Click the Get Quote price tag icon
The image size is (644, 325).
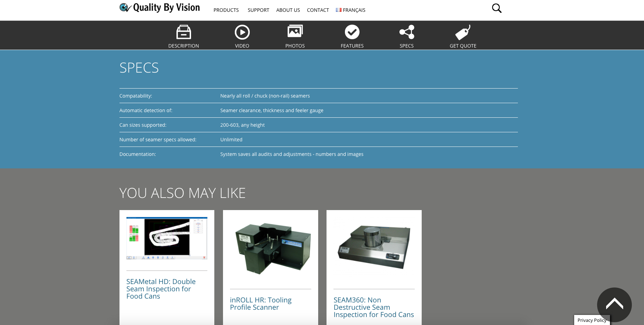click(x=463, y=32)
